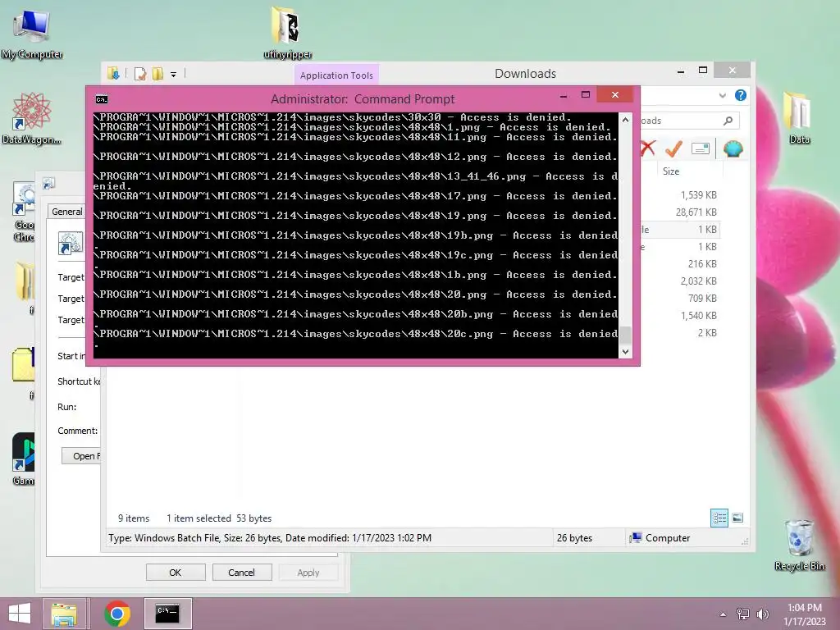Select the file sized 1,539 KB
The height and width of the screenshot is (630, 840).
[x=699, y=195]
